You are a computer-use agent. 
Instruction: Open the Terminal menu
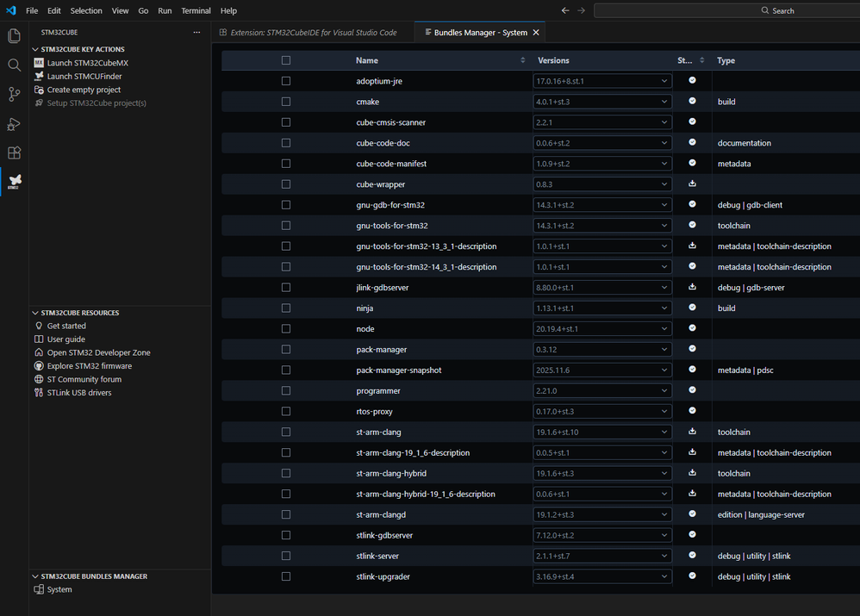196,10
